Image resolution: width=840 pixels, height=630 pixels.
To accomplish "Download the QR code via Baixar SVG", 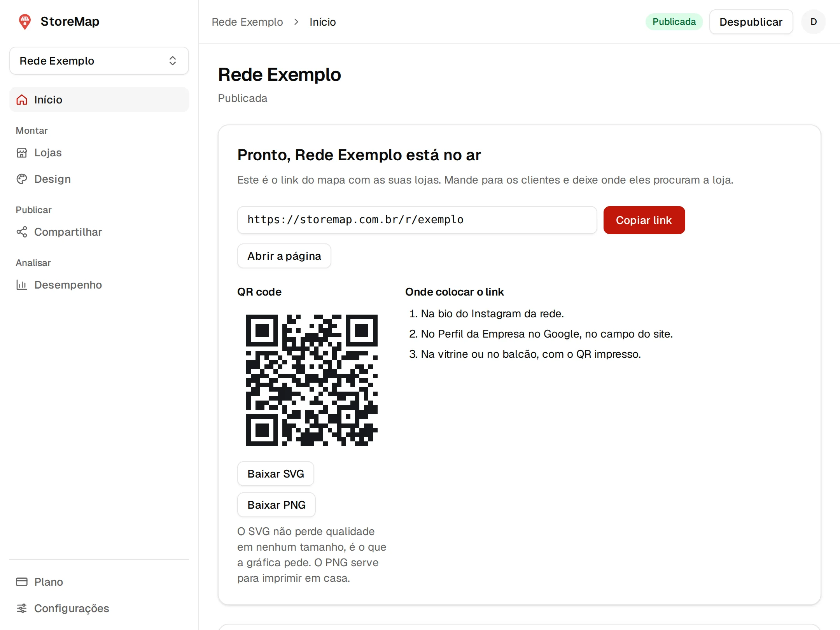I will tap(276, 474).
